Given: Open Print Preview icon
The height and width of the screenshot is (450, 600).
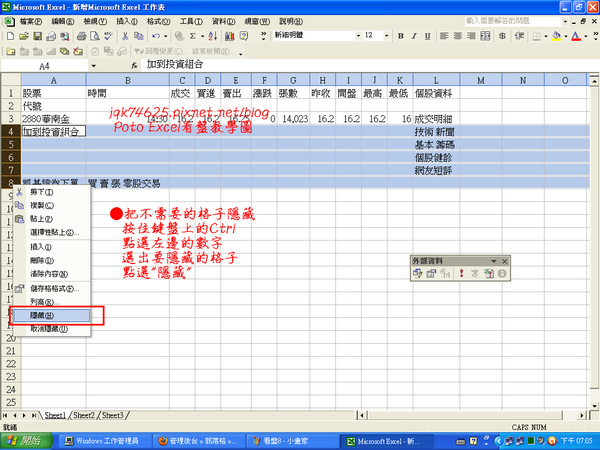Looking at the screenshot, I should [95, 36].
